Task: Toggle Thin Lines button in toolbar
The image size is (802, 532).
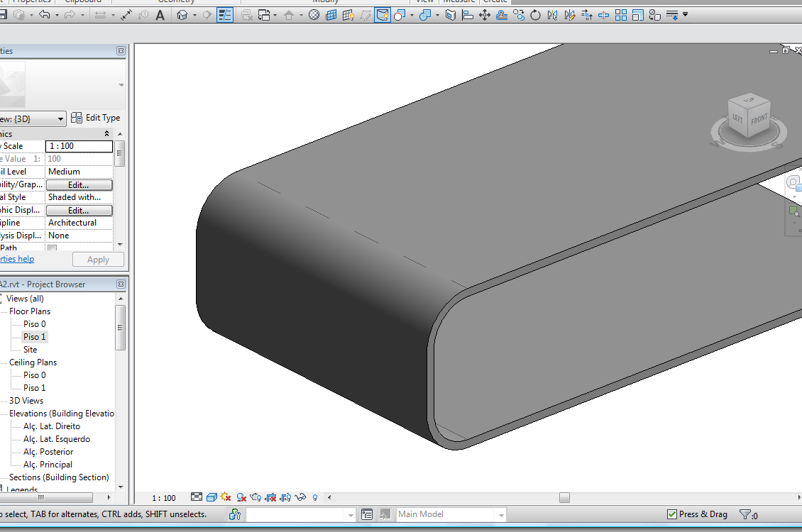Action: tap(225, 15)
